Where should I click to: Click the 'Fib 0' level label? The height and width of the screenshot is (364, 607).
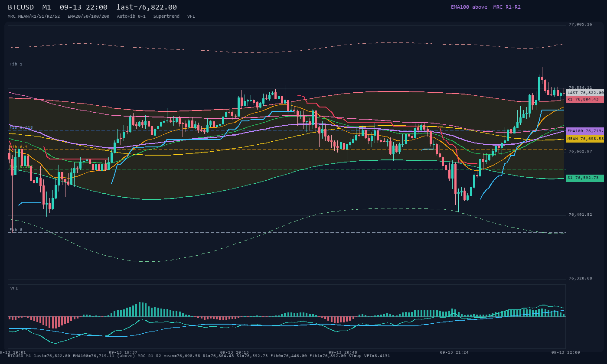[x=16, y=230]
